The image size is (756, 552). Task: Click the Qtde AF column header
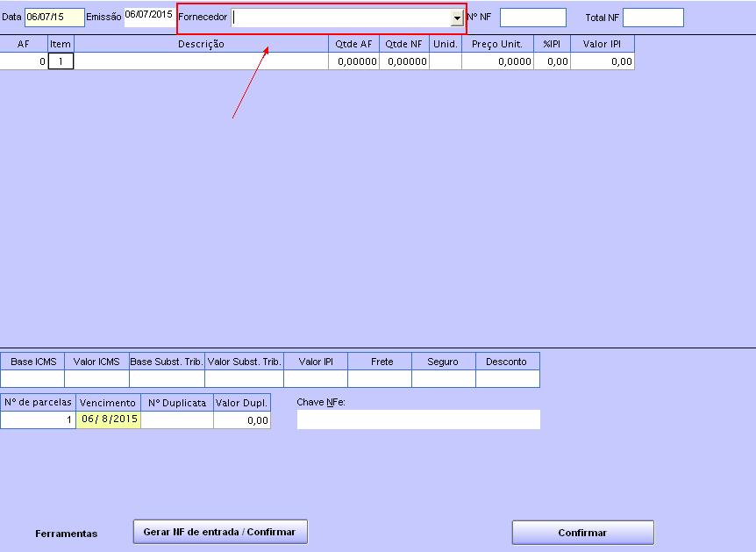pos(354,44)
